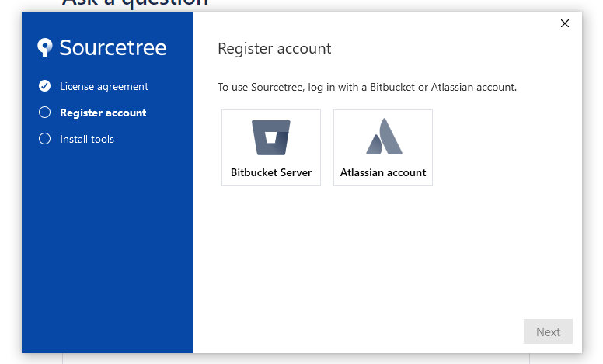The image size is (603, 364).
Task: Click the 'To use Sourcetree, log in' text
Action: click(368, 87)
